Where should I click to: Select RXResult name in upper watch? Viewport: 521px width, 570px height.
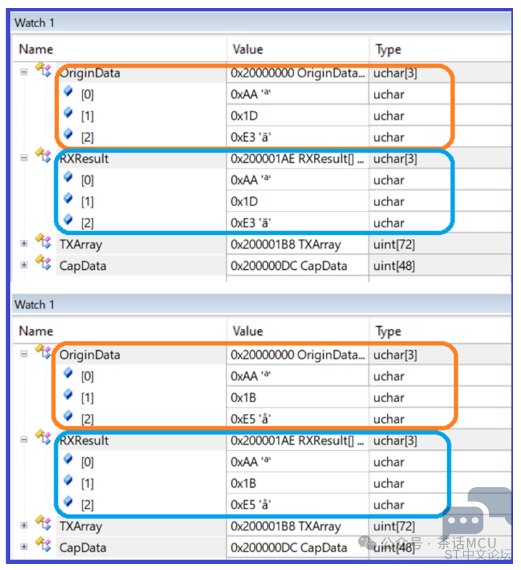(84, 158)
